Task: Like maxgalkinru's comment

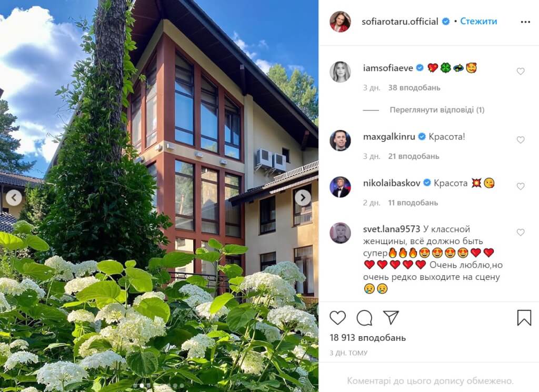Action: tap(521, 140)
